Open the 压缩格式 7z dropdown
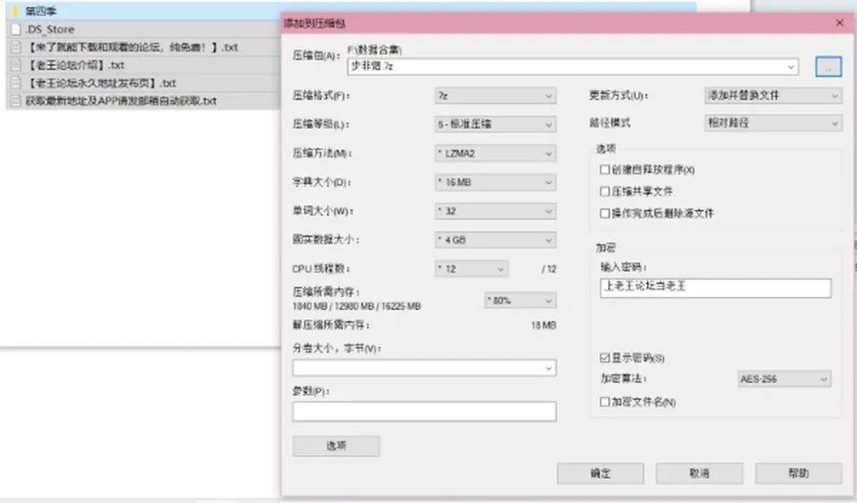The width and height of the screenshot is (857, 504). tap(495, 95)
